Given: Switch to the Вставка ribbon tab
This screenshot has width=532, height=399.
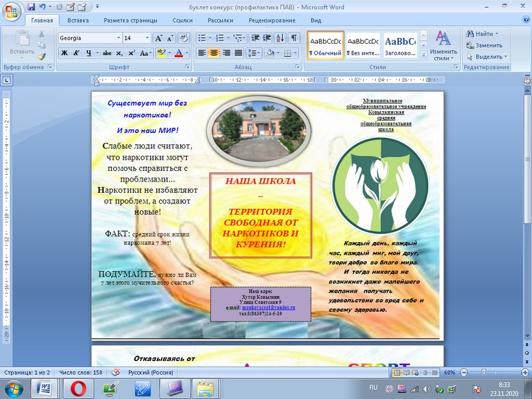Looking at the screenshot, I should [78, 20].
